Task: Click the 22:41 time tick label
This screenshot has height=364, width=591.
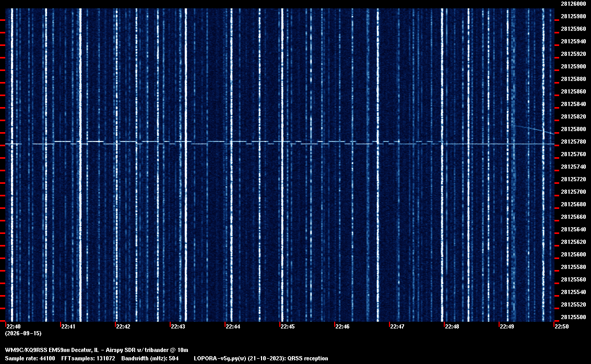Action: click(x=68, y=326)
